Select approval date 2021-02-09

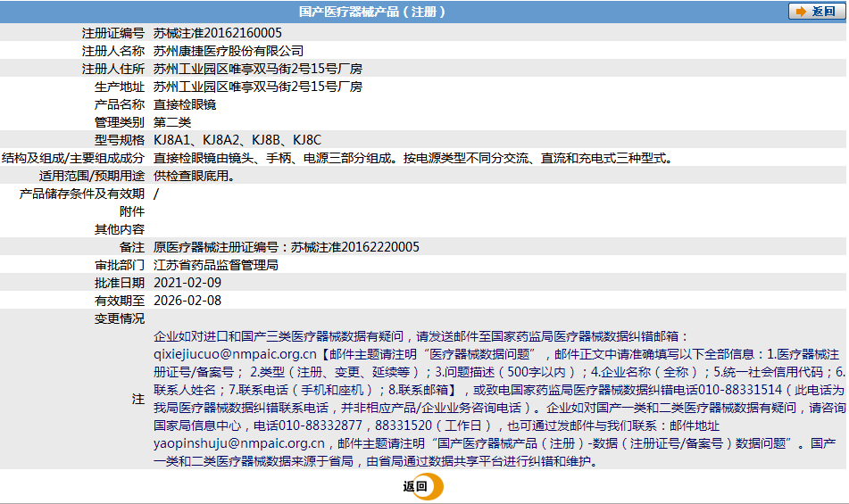187,283
